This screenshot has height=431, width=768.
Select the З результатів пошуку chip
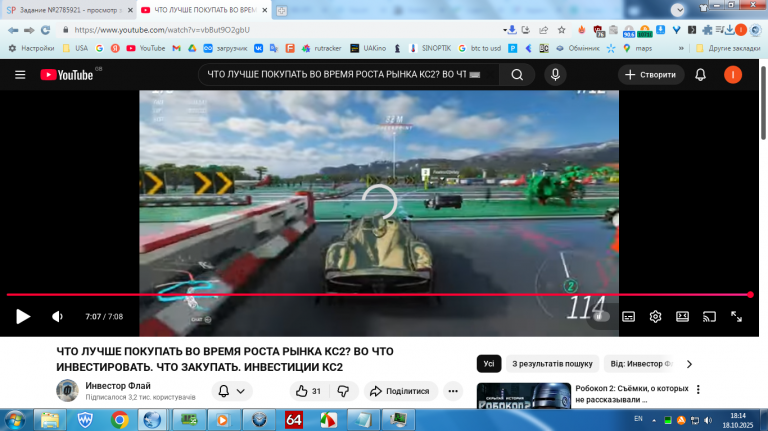(552, 364)
